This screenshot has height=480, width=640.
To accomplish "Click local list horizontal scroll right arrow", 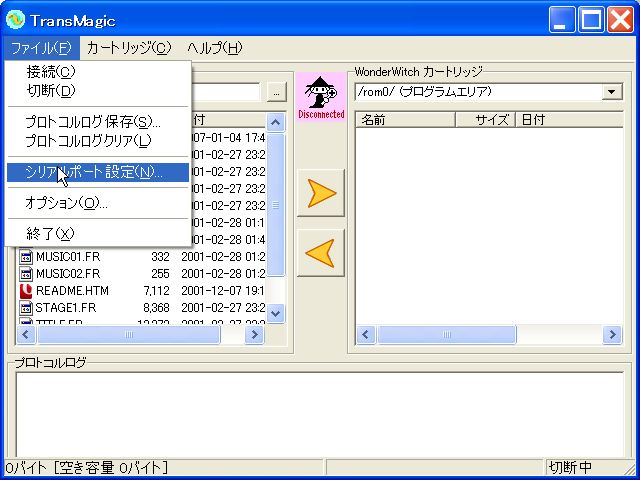I will (x=254, y=335).
